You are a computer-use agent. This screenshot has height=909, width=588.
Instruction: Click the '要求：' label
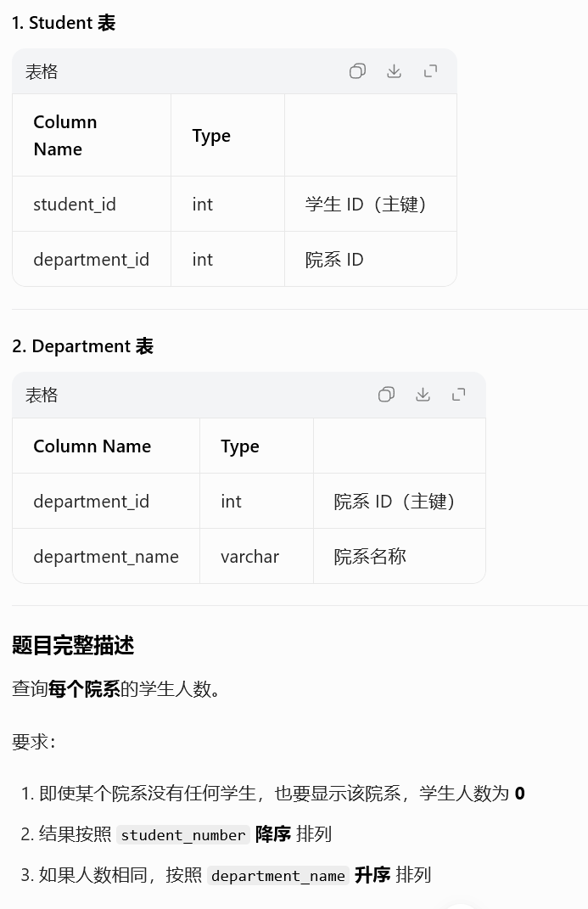pyautogui.click(x=34, y=742)
